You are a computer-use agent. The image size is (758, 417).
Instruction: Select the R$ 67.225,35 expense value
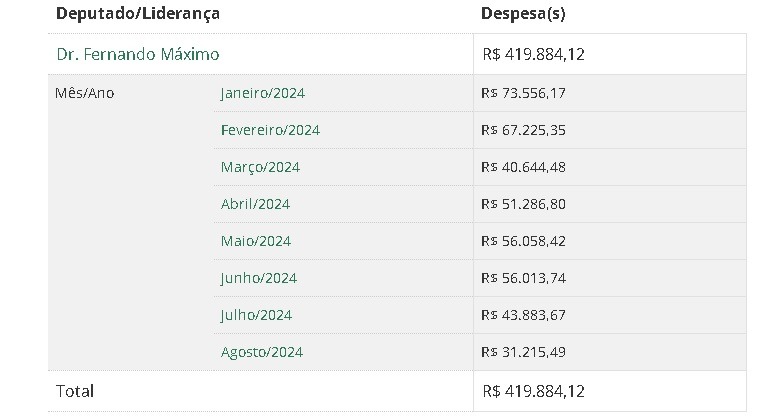[523, 130]
